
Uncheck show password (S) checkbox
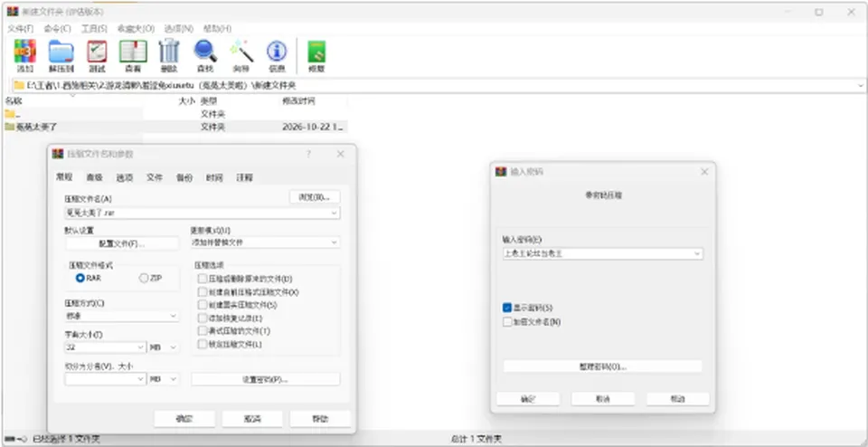coord(507,308)
